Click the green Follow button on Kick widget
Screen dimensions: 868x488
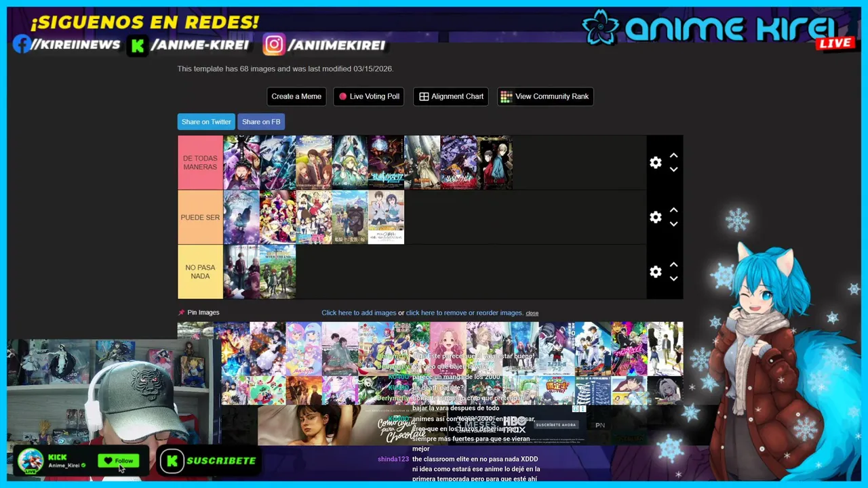point(119,461)
